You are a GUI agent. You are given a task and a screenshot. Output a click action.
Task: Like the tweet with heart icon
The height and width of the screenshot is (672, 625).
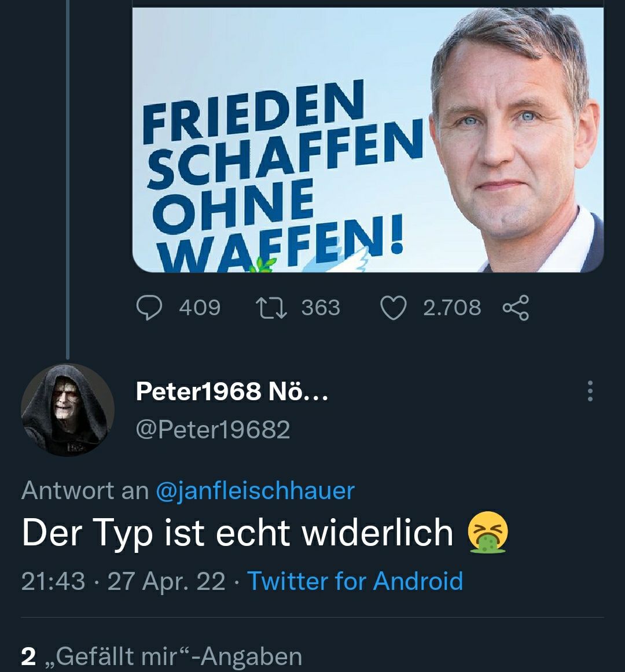tap(394, 308)
